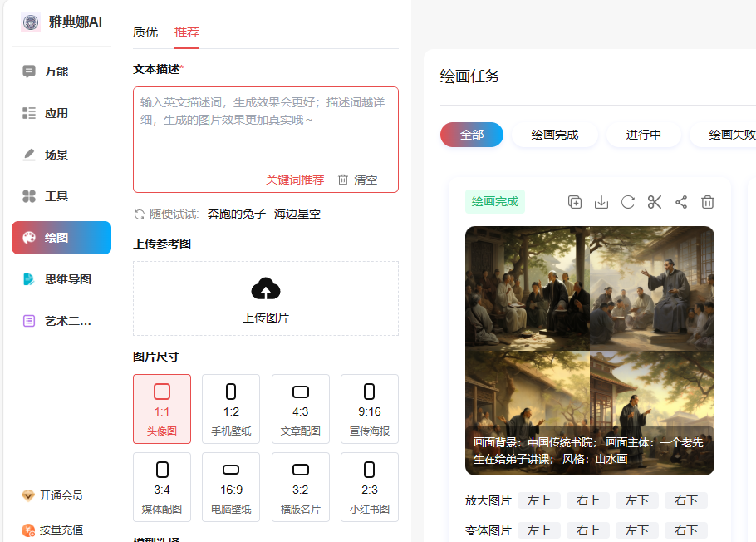Click 放大图片 左上 button

[539, 500]
